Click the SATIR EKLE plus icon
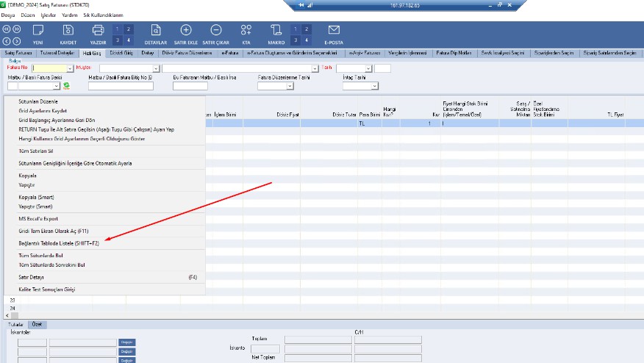644x363 pixels. click(x=186, y=31)
